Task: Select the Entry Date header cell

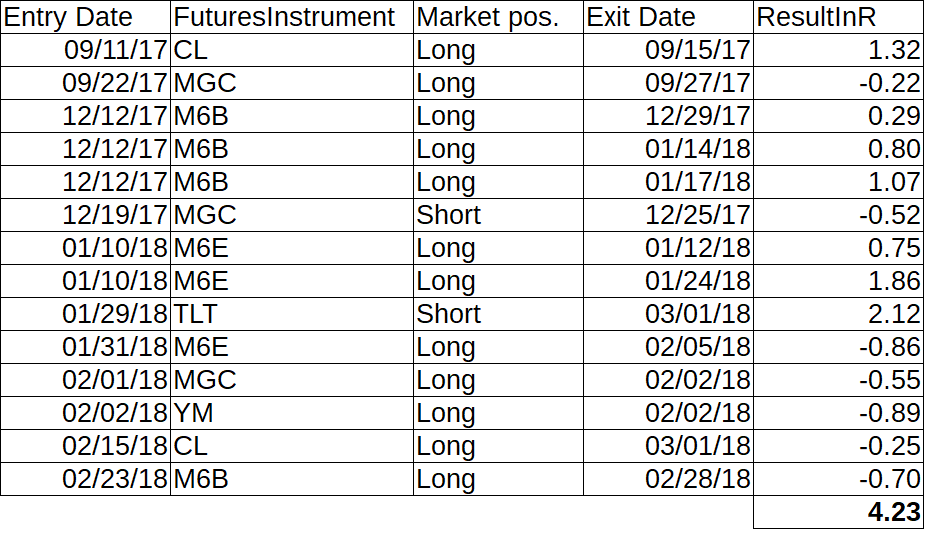Action: click(x=85, y=17)
